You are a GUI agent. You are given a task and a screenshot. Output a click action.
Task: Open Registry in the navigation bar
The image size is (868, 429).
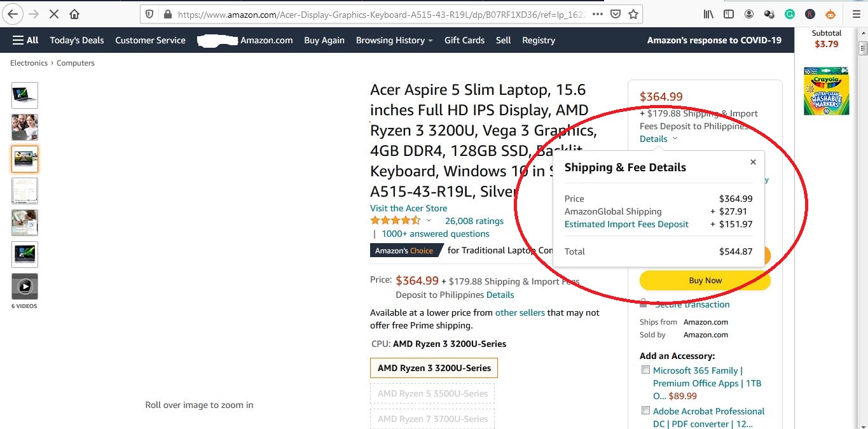point(539,40)
